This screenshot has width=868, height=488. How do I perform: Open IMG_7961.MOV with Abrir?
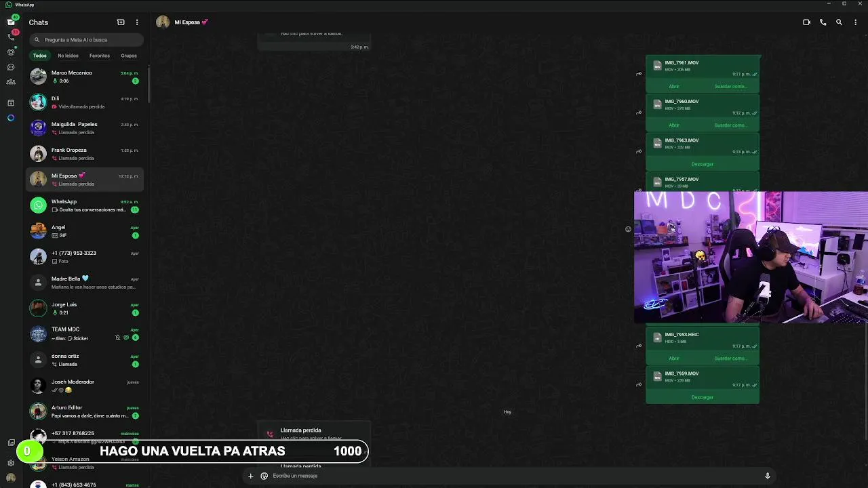(x=674, y=86)
